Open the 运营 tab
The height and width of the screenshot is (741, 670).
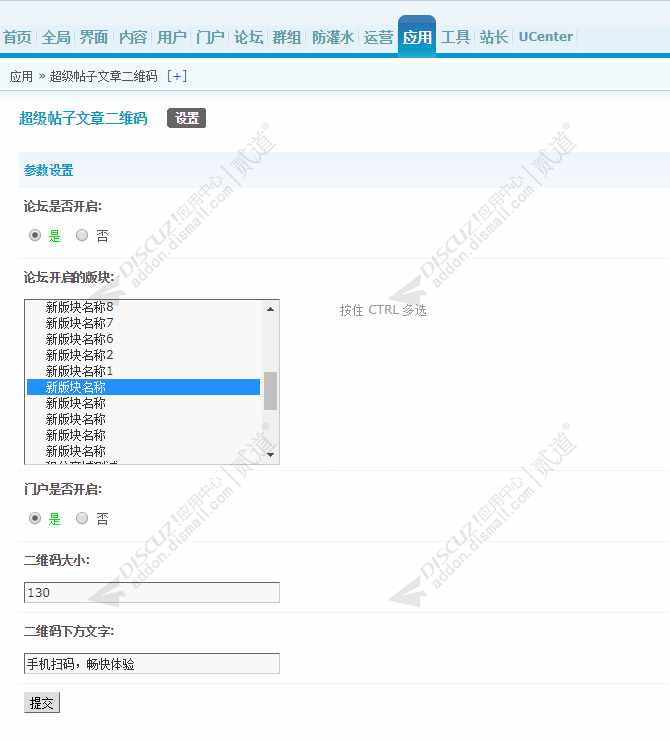(378, 37)
